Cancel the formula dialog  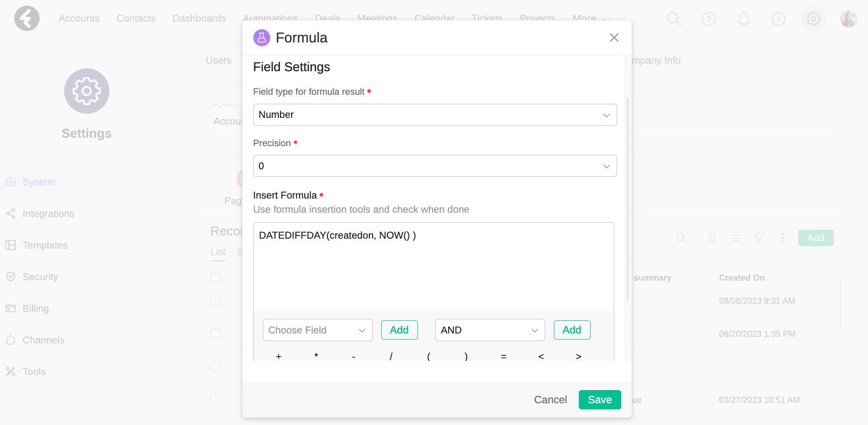click(x=550, y=400)
